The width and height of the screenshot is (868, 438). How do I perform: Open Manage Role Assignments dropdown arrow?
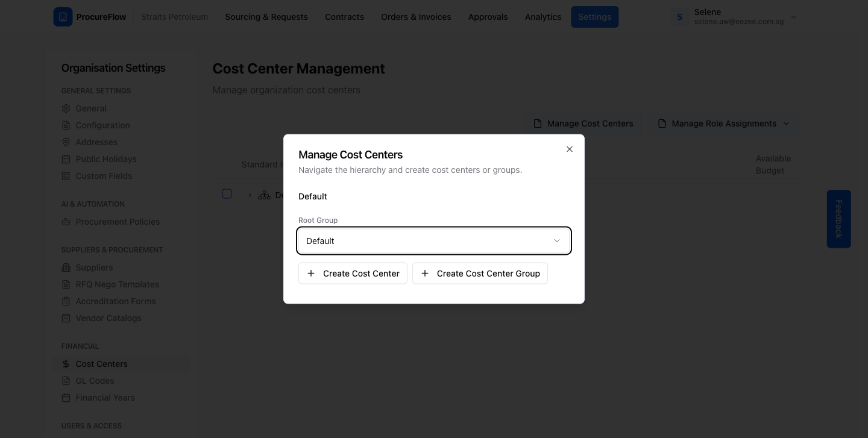(x=786, y=124)
